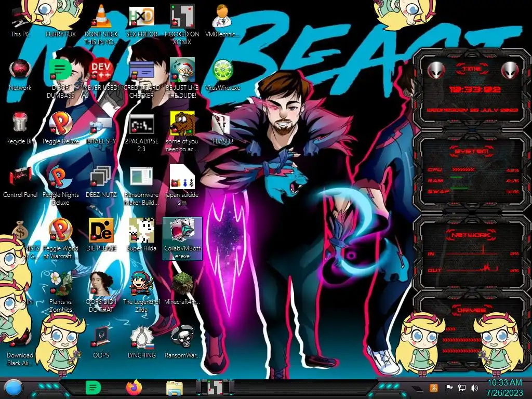Viewport: 532px width, 399px height.
Task: Open the CREDIT CARD CHECKER shortcut
Action: point(141,78)
